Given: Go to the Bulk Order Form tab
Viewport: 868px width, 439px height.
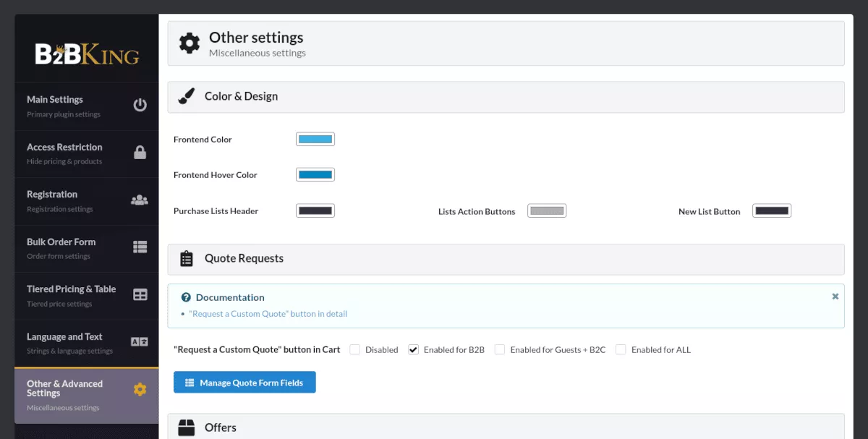Looking at the screenshot, I should pos(87,249).
